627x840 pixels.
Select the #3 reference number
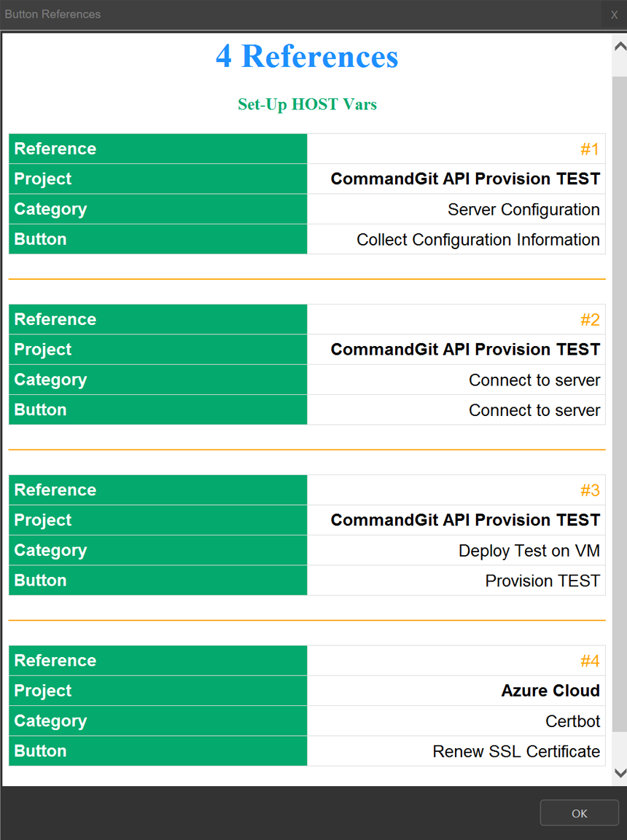pyautogui.click(x=590, y=490)
